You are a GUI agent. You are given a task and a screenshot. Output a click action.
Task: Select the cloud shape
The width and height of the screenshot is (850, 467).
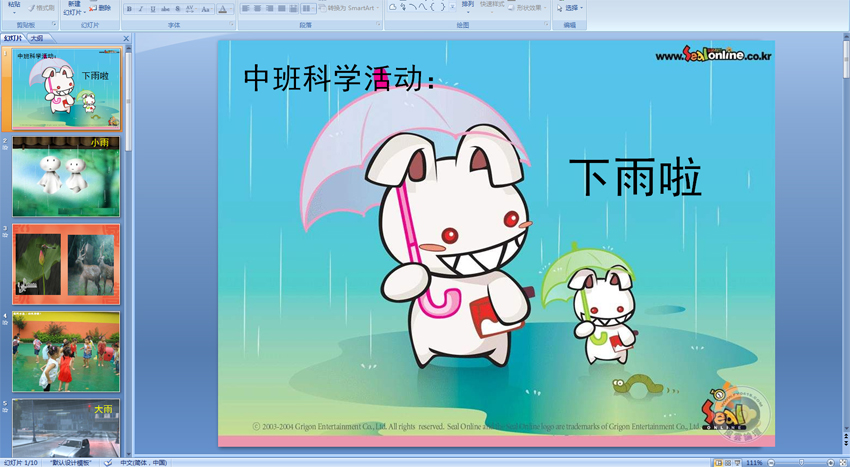tap(392, 7)
